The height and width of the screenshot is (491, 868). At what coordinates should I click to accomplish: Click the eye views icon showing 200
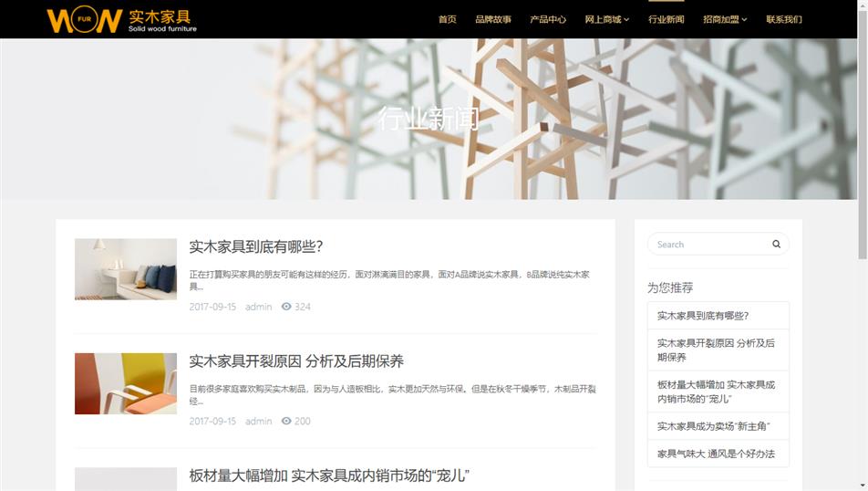[286, 421]
